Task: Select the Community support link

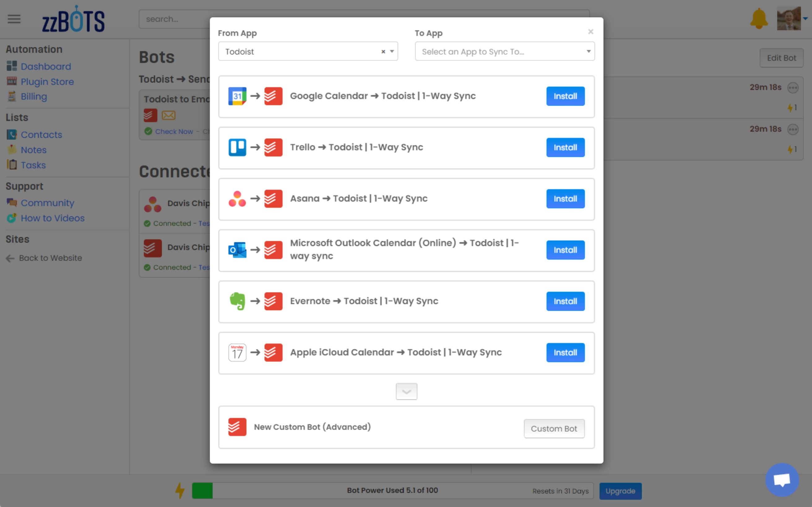Action: 47,203
